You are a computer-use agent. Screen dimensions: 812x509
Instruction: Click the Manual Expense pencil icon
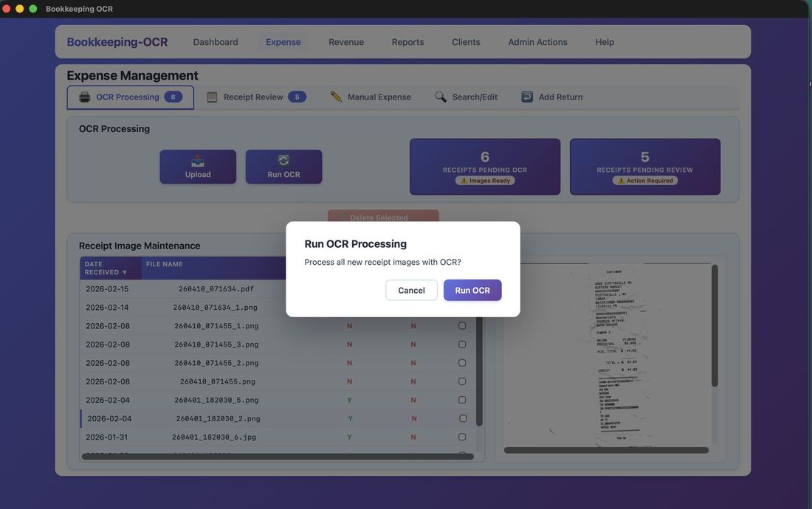coord(335,96)
